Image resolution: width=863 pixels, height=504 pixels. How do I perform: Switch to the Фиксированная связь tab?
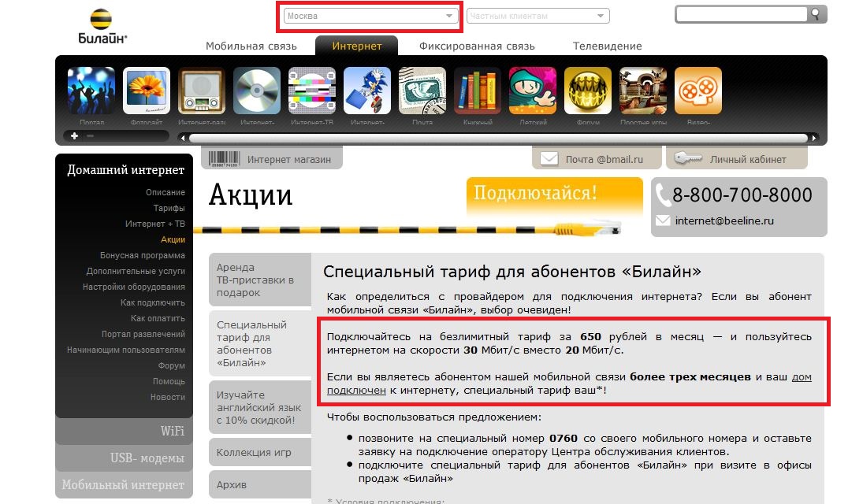pyautogui.click(x=477, y=46)
